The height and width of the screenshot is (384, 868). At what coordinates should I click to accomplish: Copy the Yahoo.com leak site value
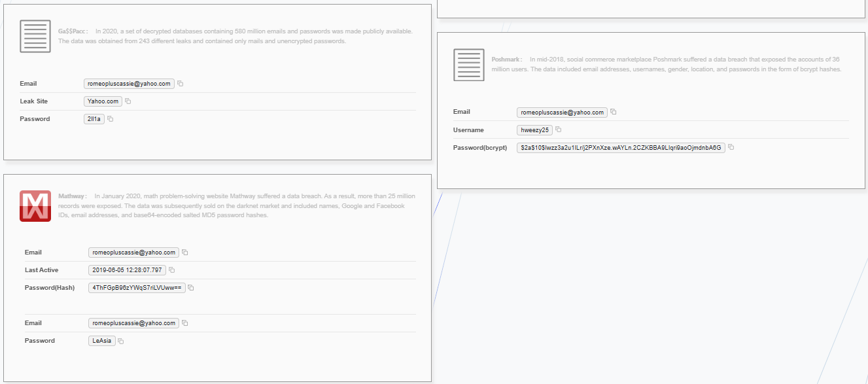pyautogui.click(x=128, y=101)
